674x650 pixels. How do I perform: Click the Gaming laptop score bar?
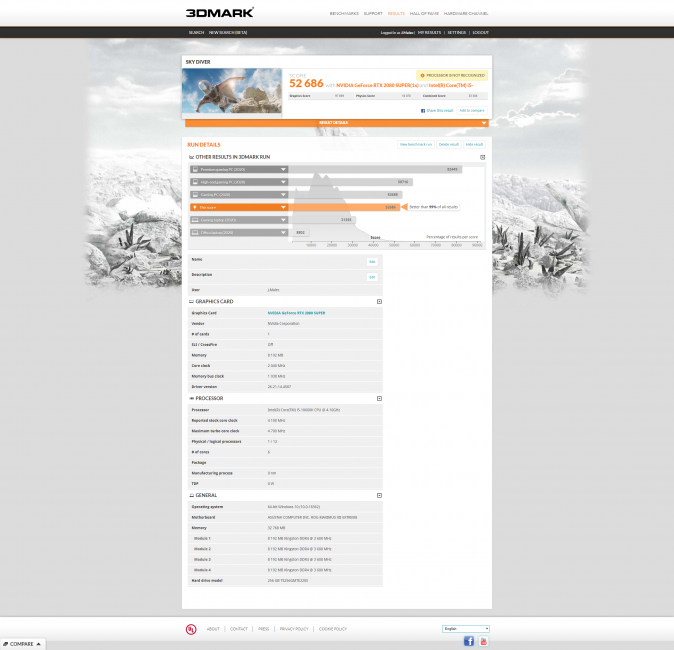pyautogui.click(x=322, y=220)
